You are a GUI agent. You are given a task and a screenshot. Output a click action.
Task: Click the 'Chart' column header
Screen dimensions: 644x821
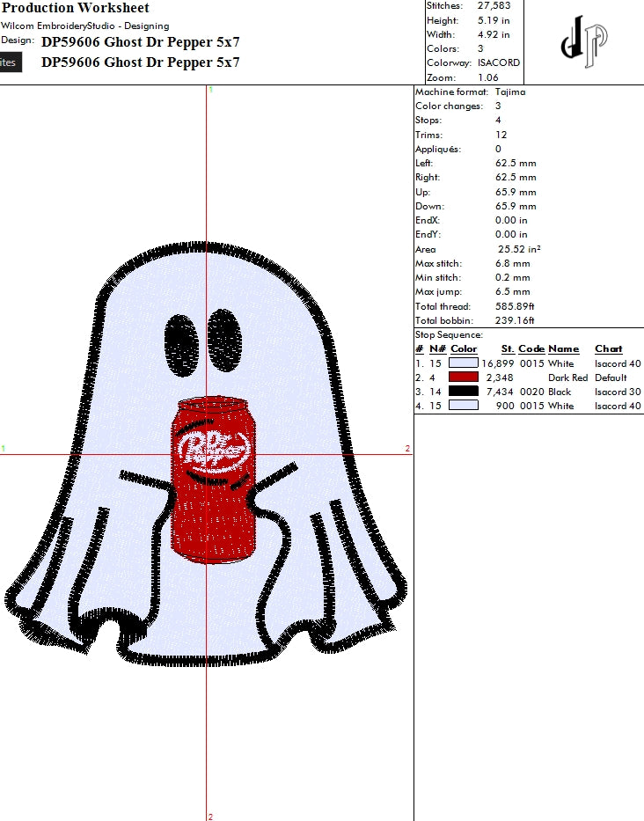[x=609, y=348]
